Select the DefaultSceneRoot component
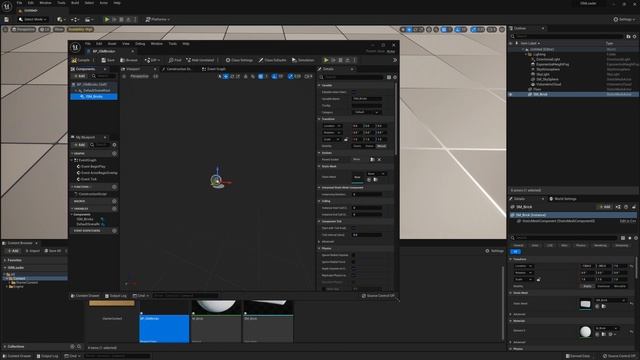This screenshot has height=360, width=640. pyautogui.click(x=96, y=90)
